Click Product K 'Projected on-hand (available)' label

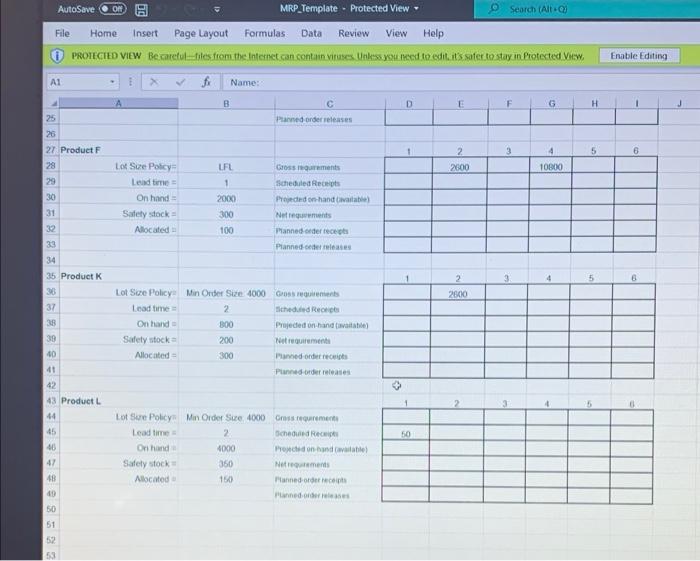pyautogui.click(x=322, y=325)
